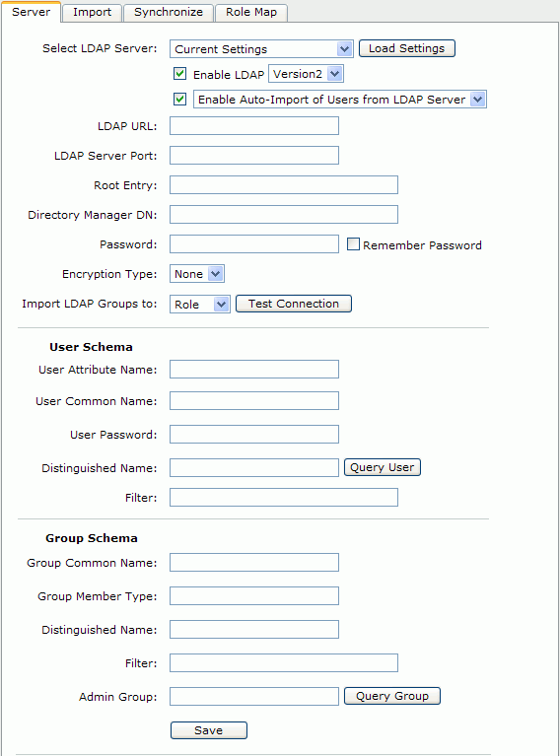
Task: Click the Directory Manager DN field
Action: click(x=284, y=215)
